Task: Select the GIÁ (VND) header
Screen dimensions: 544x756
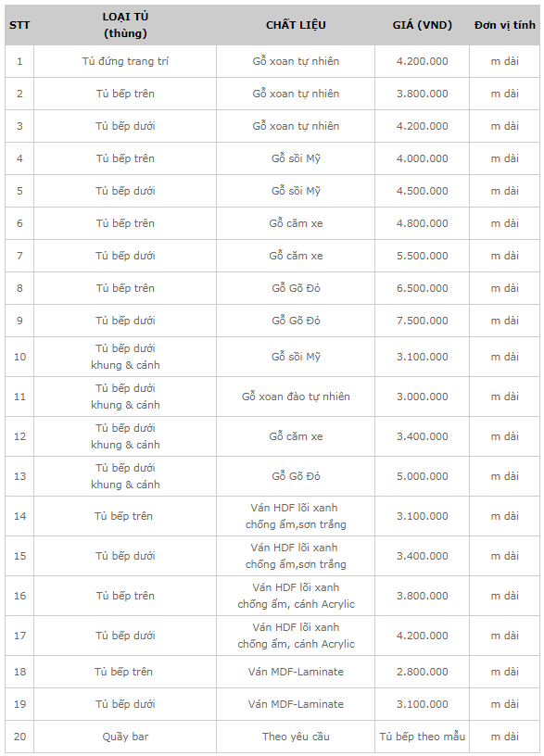Action: [x=422, y=25]
